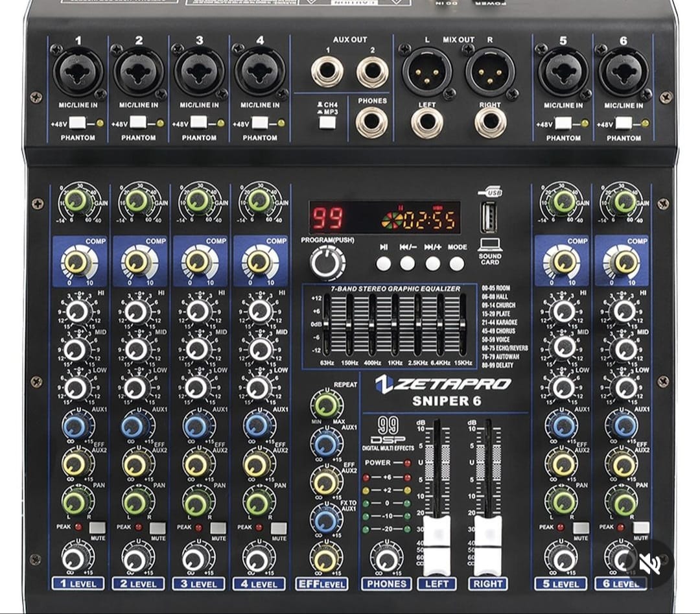Push the PROGRAM effect selector knob

(327, 263)
